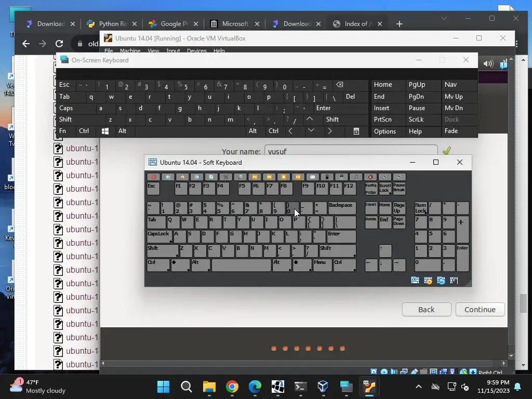Click the Chrome page vertical scrollbar thumb

pyautogui.click(x=524, y=303)
